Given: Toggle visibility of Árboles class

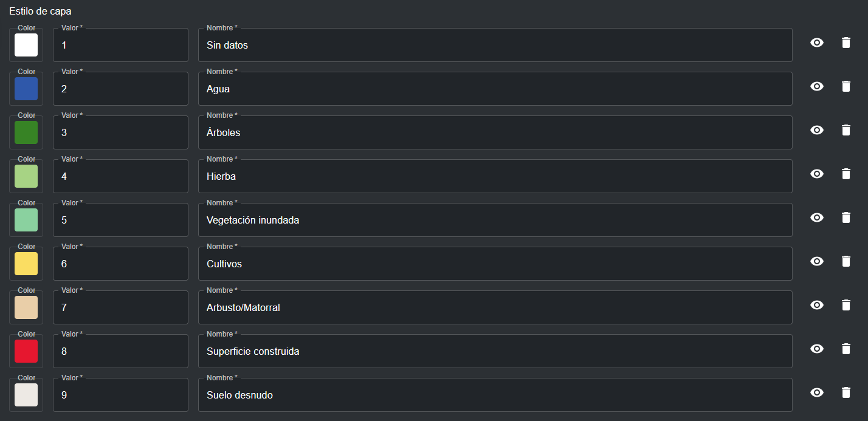Looking at the screenshot, I should (817, 130).
